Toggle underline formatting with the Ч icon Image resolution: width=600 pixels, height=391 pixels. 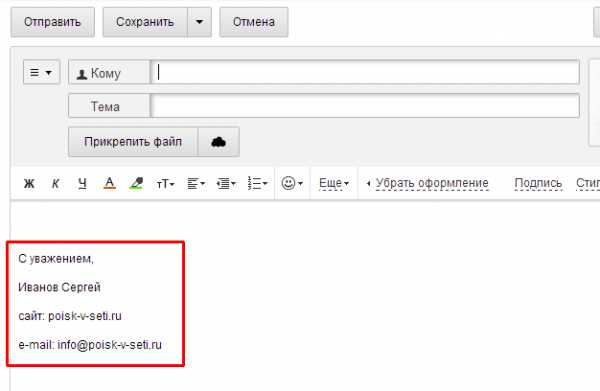(82, 184)
